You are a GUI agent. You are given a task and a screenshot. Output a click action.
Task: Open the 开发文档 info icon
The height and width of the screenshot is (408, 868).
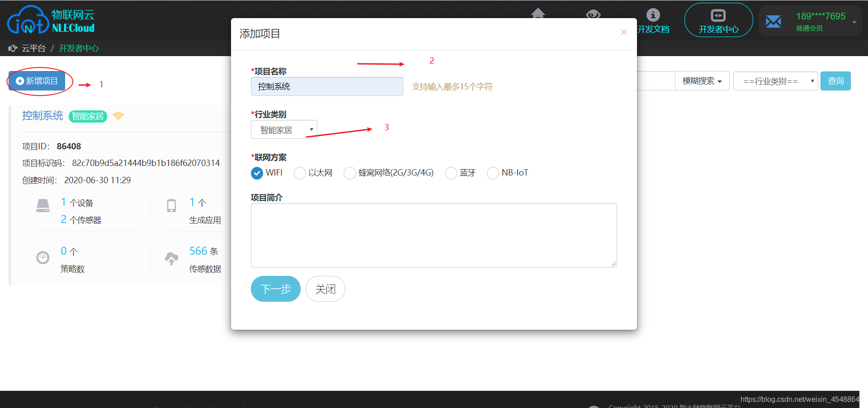pos(653,15)
